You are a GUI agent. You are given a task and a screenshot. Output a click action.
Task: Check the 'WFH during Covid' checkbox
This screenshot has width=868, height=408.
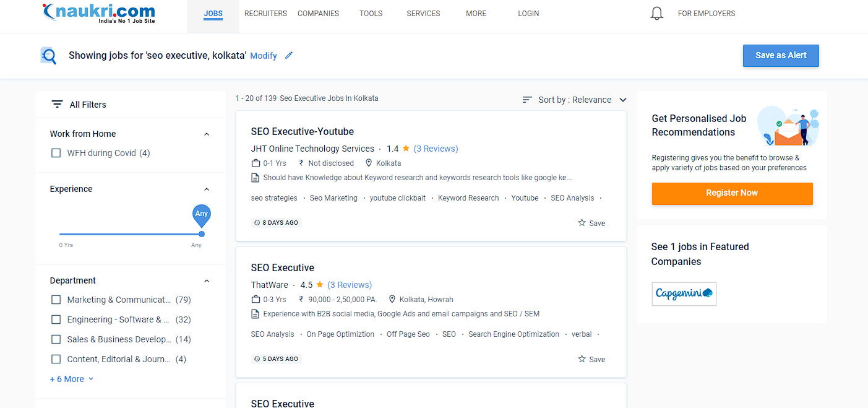[56, 153]
